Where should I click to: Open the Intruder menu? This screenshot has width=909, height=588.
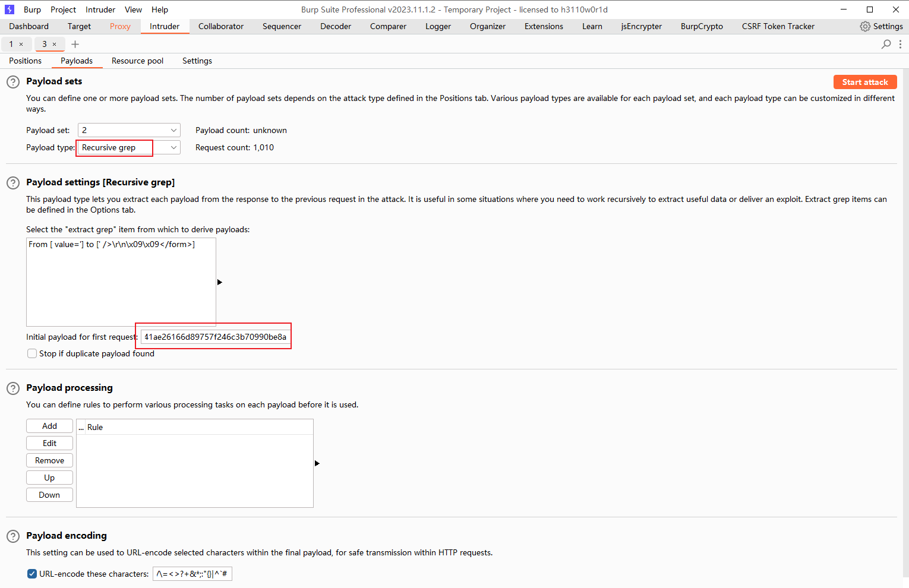tap(100, 10)
